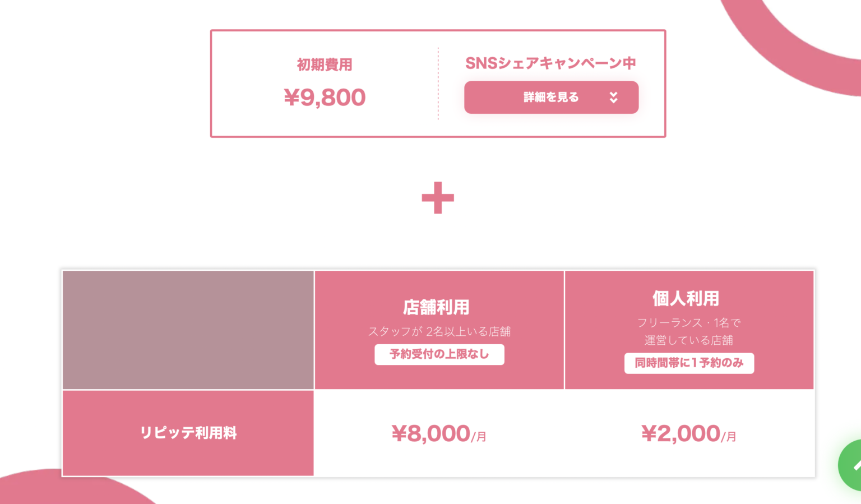
Task: Click the 同時間帯に1予約のみ badge
Action: tap(689, 363)
